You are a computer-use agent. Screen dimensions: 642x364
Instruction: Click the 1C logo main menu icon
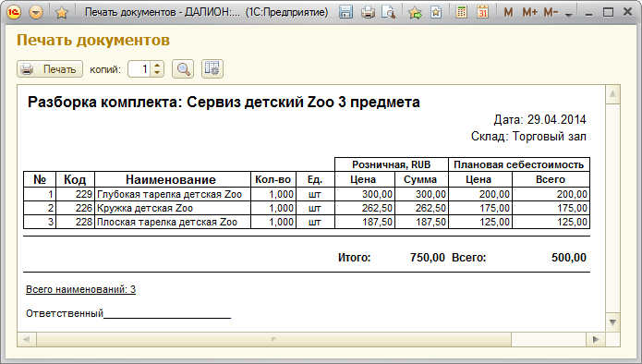(x=15, y=12)
